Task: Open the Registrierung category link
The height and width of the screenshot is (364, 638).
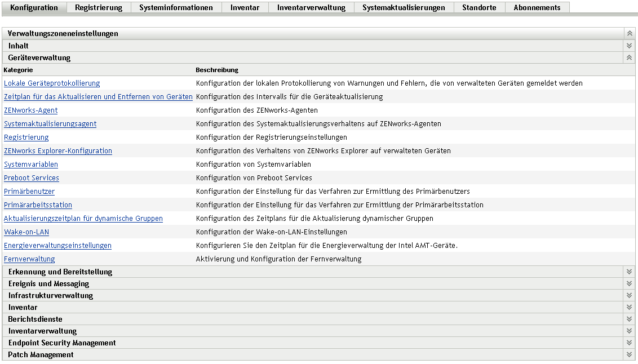Action: tap(26, 137)
